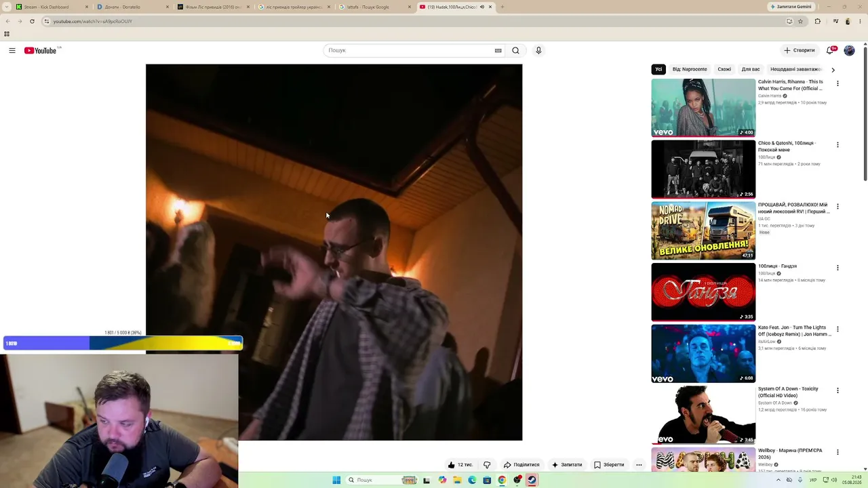Switch to Донати - Donatello tab
The width and height of the screenshot is (868, 488).
[x=132, y=7]
